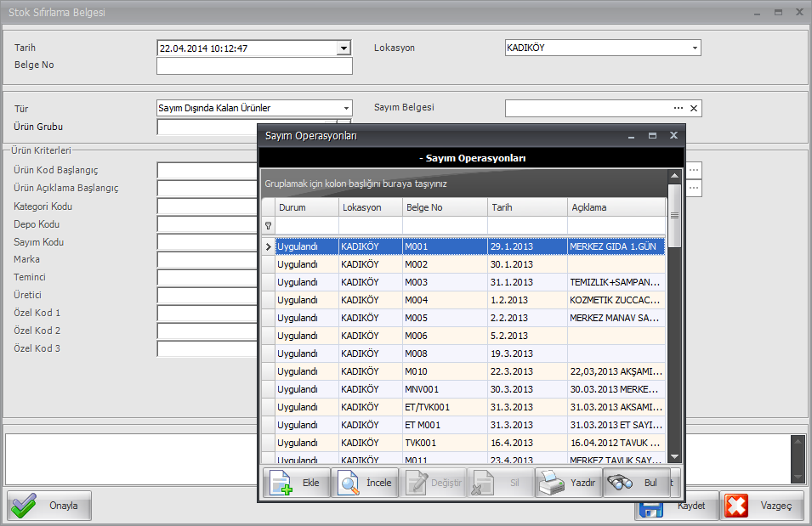Click the Durum filter cell
The image size is (812, 526).
pyautogui.click(x=307, y=226)
